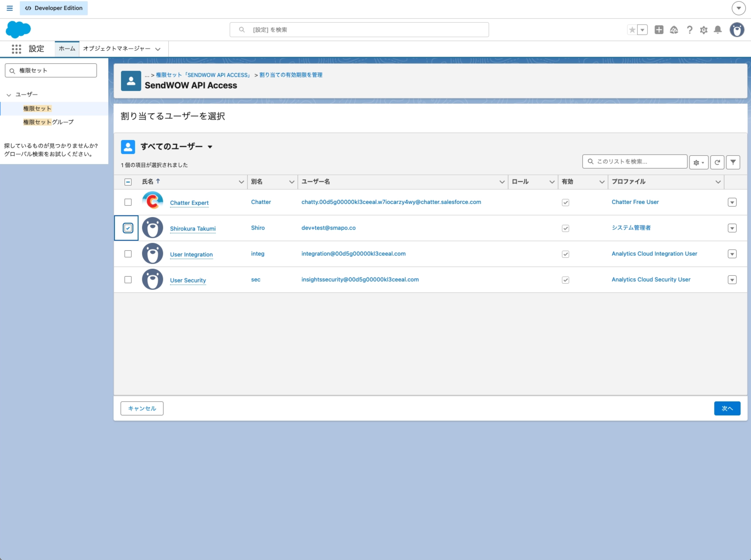The width and height of the screenshot is (751, 560).
Task: Open row actions for Chatter Expert
Action: pyautogui.click(x=732, y=202)
